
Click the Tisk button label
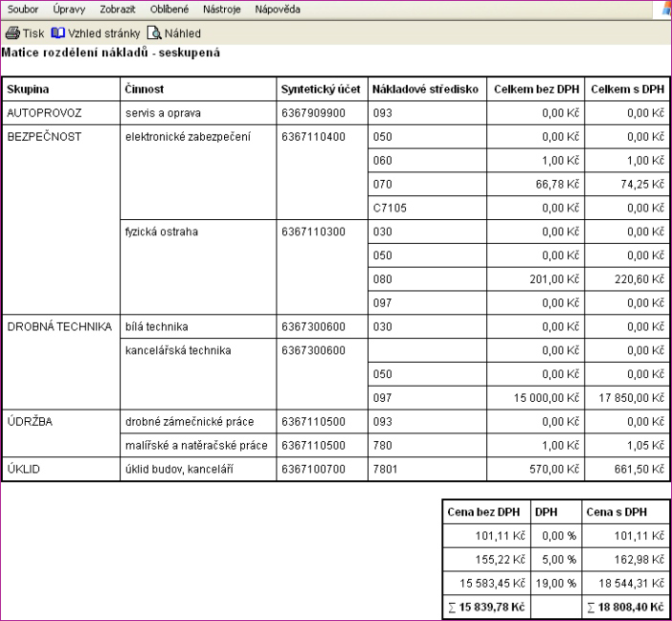(x=34, y=33)
